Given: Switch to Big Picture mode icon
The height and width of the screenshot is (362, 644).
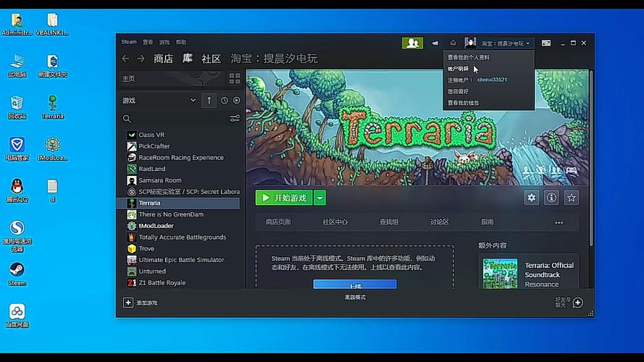Looking at the screenshot, I should coord(545,43).
